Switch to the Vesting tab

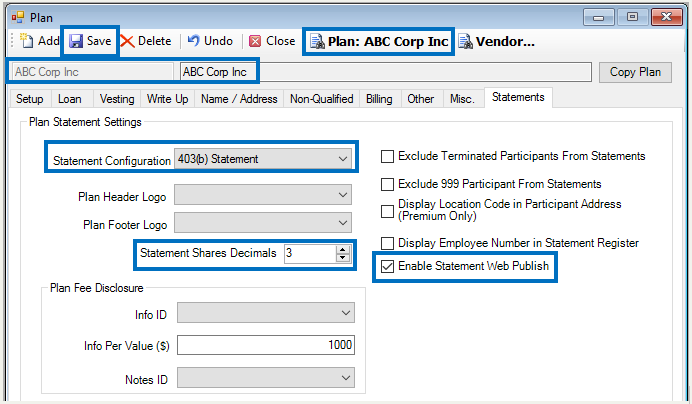tap(117, 99)
